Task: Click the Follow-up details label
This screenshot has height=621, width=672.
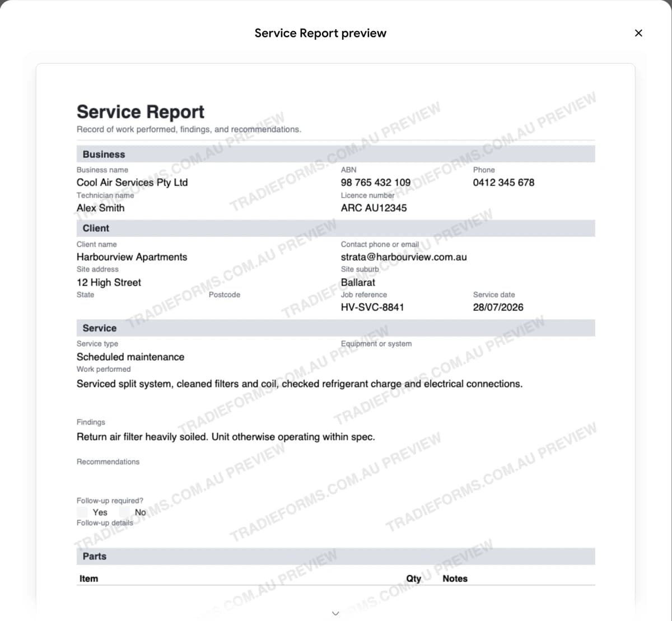Action: coord(105,523)
